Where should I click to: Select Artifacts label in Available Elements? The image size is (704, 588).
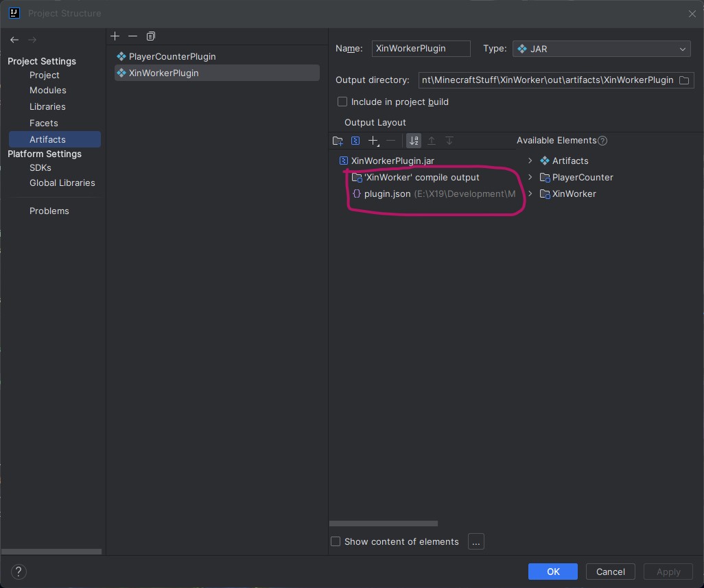570,161
